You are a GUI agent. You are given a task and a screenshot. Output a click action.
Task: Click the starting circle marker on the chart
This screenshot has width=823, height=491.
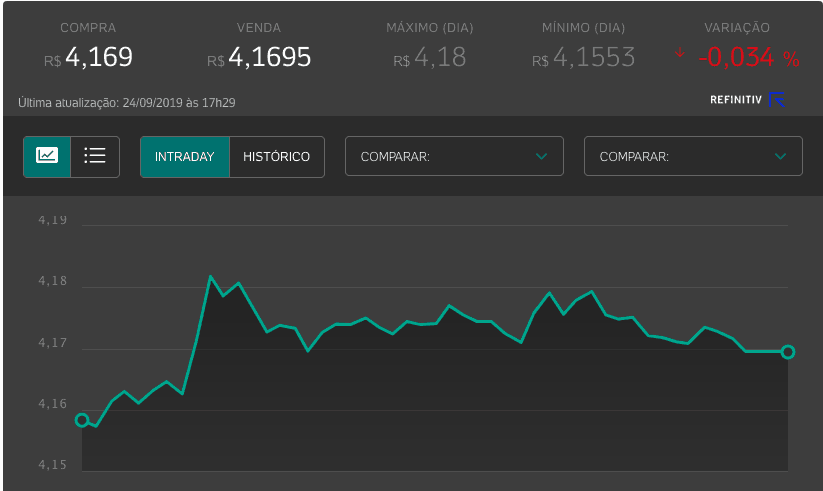click(82, 420)
